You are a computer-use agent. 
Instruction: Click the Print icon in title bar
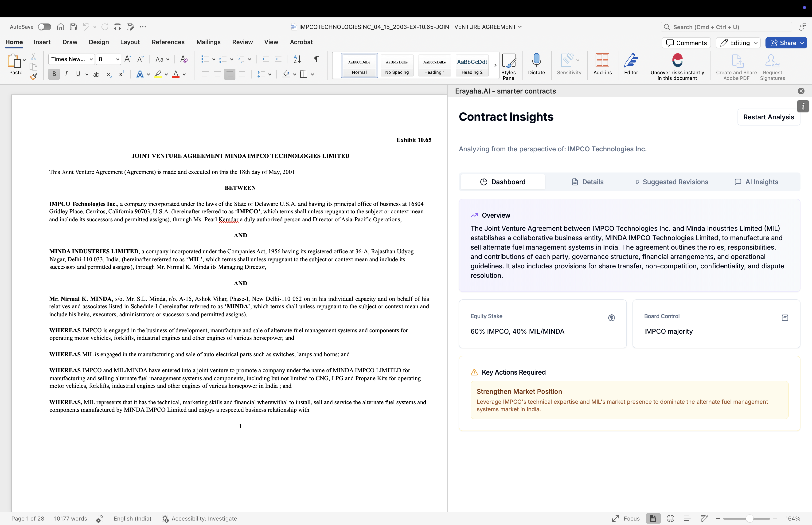click(x=117, y=27)
